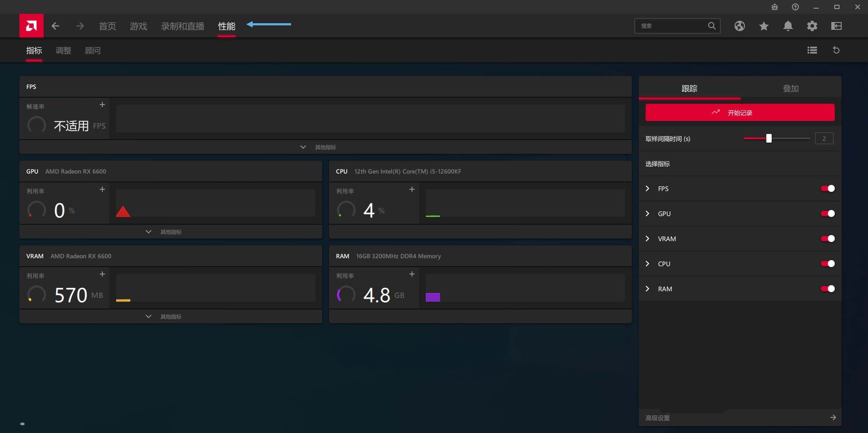Switch to list view icon
Screen dimensions: 868x433
pyautogui.click(x=812, y=50)
